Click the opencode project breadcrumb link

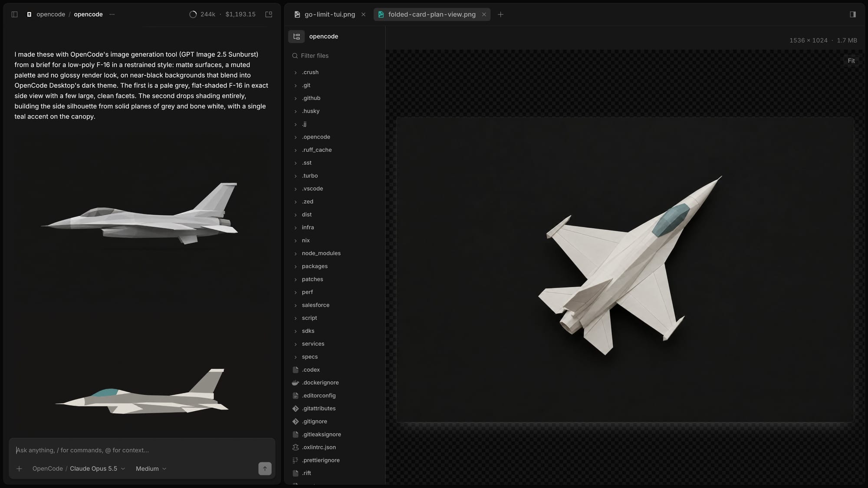tap(51, 14)
